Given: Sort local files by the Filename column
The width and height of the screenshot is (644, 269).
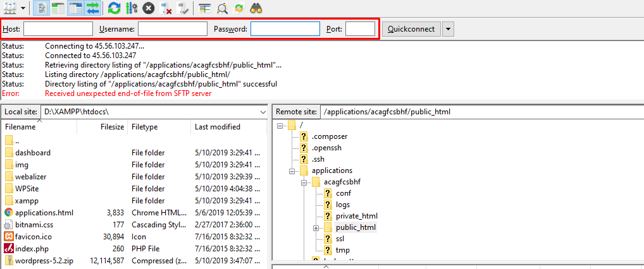Looking at the screenshot, I should tap(39, 127).
